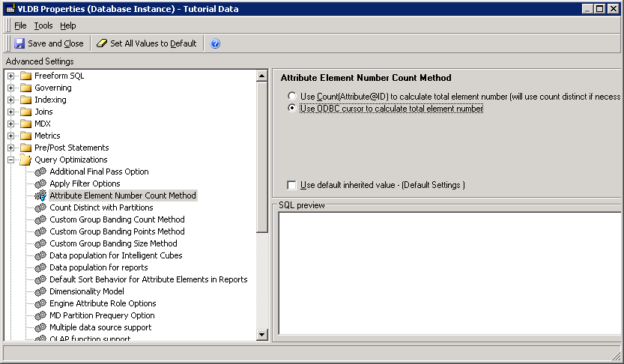Open the Tools menu

pyautogui.click(x=43, y=25)
